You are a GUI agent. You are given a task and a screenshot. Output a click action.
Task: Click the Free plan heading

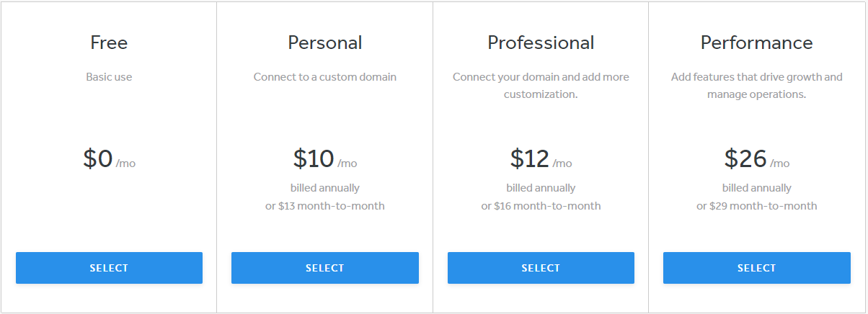click(109, 42)
